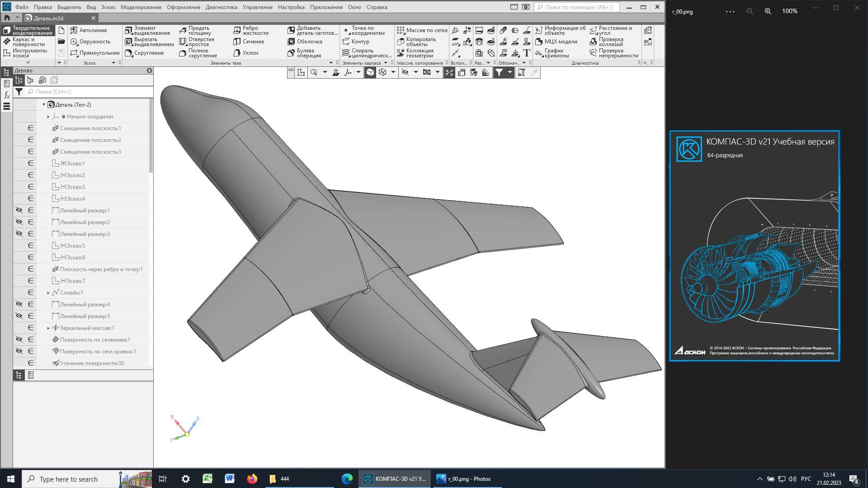The width and height of the screenshot is (868, 488).
Task: Open the Эскиз panel dropdown arrow
Action: pyautogui.click(x=113, y=63)
